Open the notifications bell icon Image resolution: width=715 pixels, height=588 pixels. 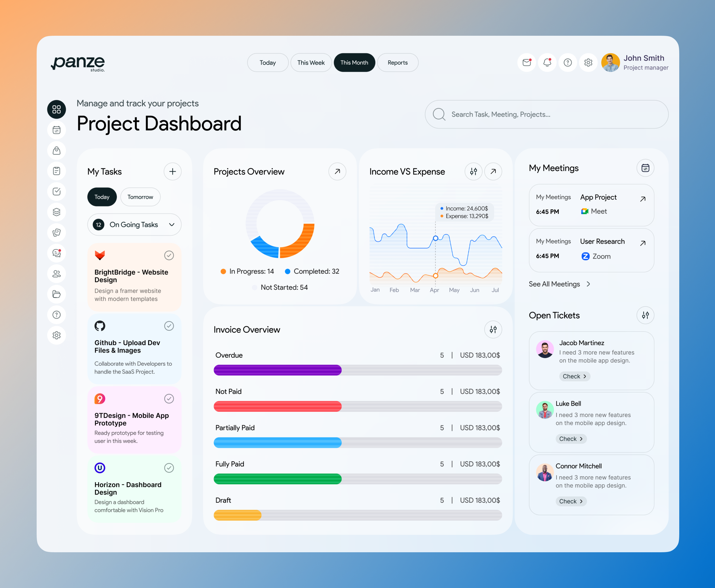tap(547, 62)
